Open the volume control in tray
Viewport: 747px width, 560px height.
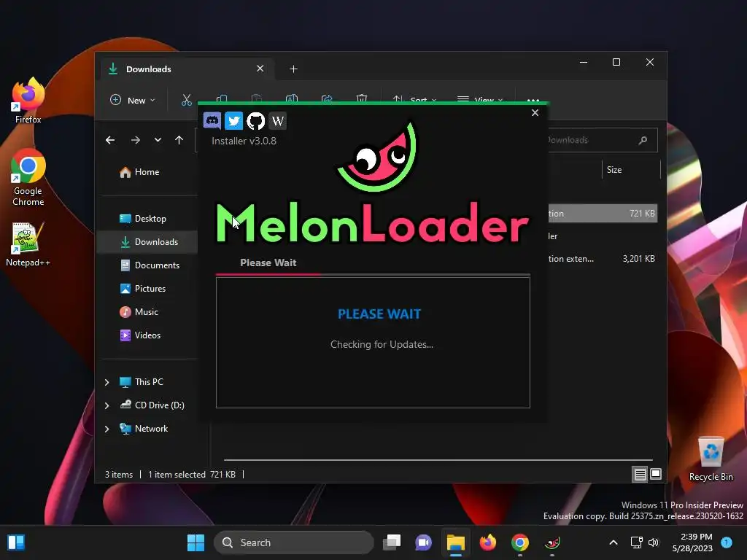click(x=654, y=542)
